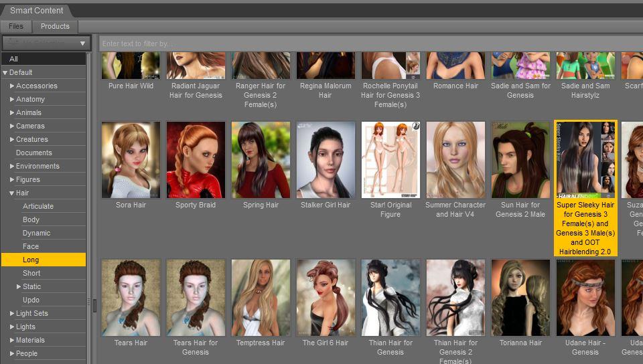Viewport: 643px width, 364px height.
Task: Select the Torianna Hair thumbnail
Action: (x=520, y=298)
